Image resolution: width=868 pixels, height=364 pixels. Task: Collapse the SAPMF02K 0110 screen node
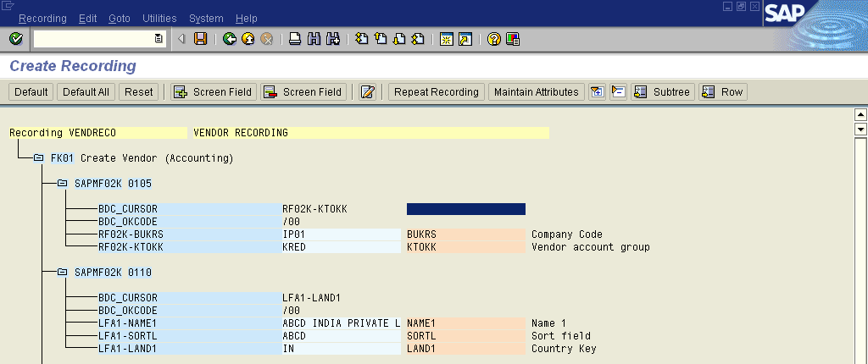point(63,273)
